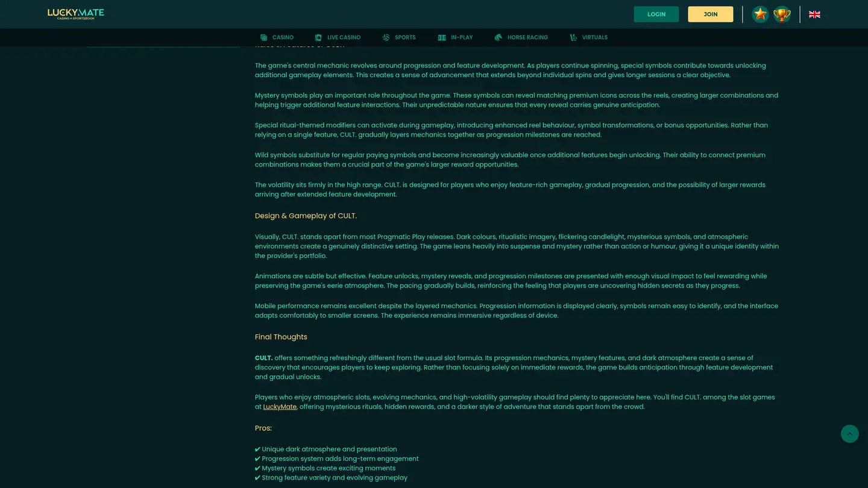Viewport: 868px width, 488px height.
Task: Open the gold star favourites icon
Action: coord(760,14)
